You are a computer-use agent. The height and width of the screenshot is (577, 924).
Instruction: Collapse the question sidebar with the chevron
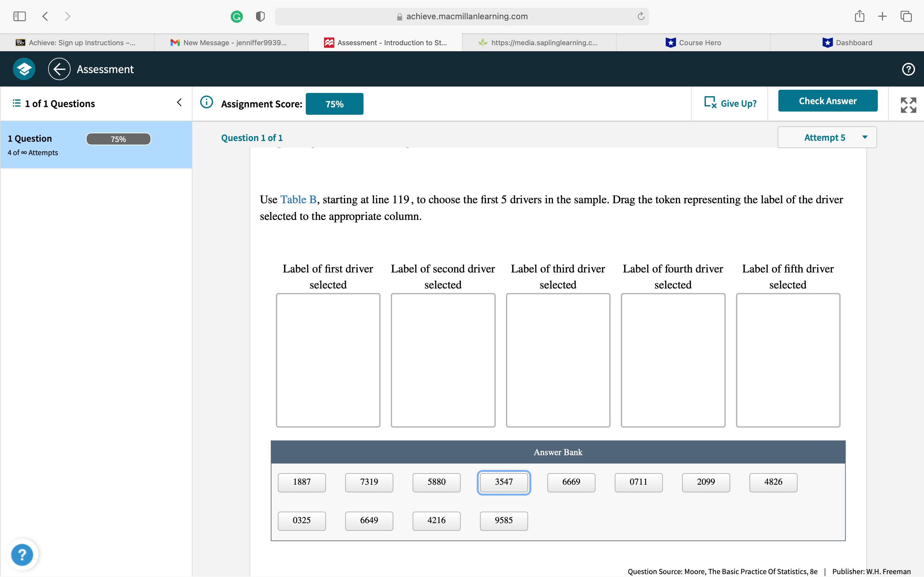click(179, 102)
